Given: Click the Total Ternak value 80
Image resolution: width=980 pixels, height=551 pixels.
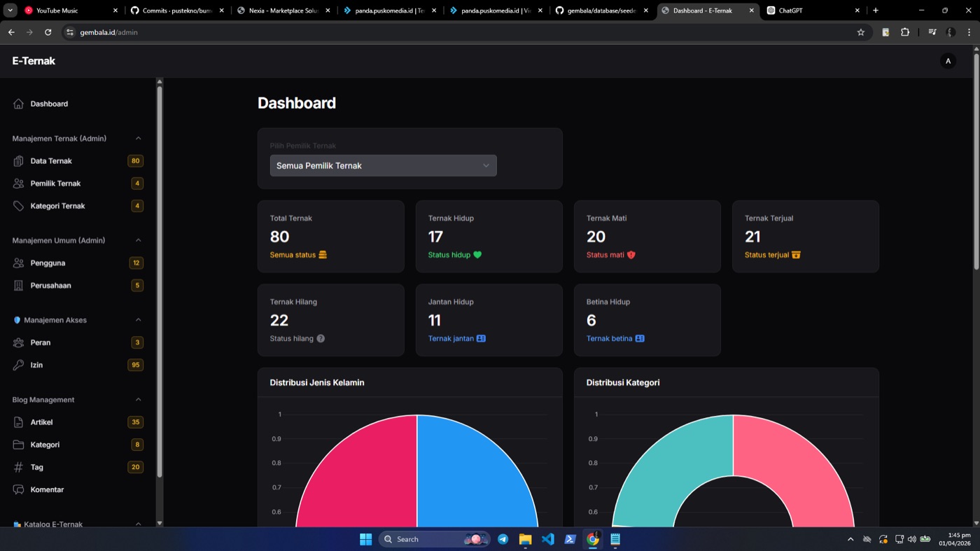Looking at the screenshot, I should point(280,237).
